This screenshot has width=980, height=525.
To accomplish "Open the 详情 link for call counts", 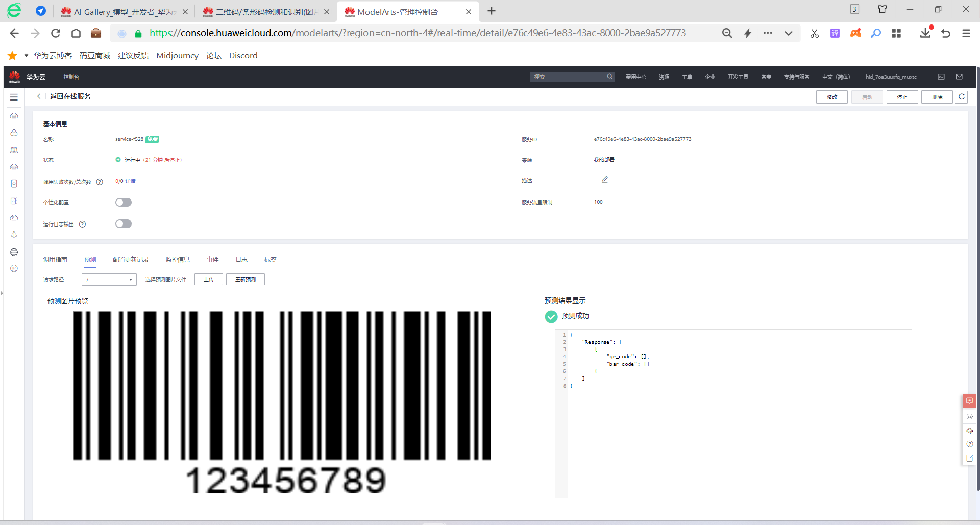I will click(131, 181).
